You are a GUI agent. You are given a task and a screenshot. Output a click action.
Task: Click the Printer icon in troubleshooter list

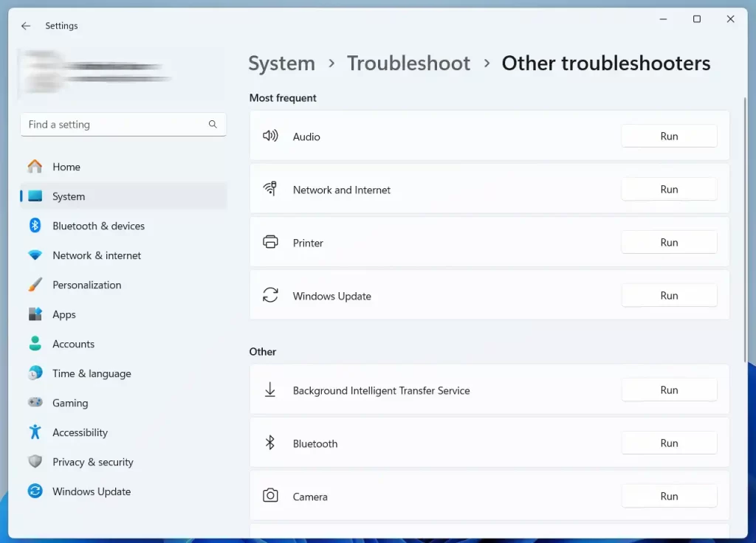tap(270, 242)
